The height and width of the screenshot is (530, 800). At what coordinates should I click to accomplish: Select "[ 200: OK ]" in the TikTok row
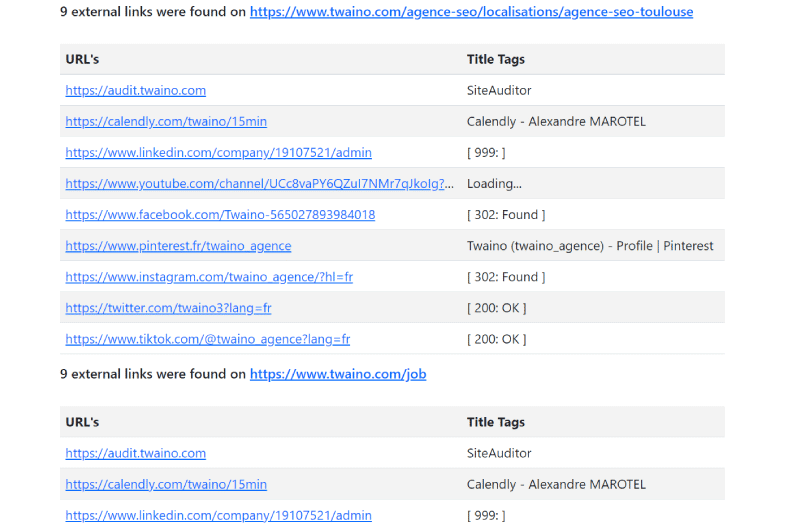point(496,339)
